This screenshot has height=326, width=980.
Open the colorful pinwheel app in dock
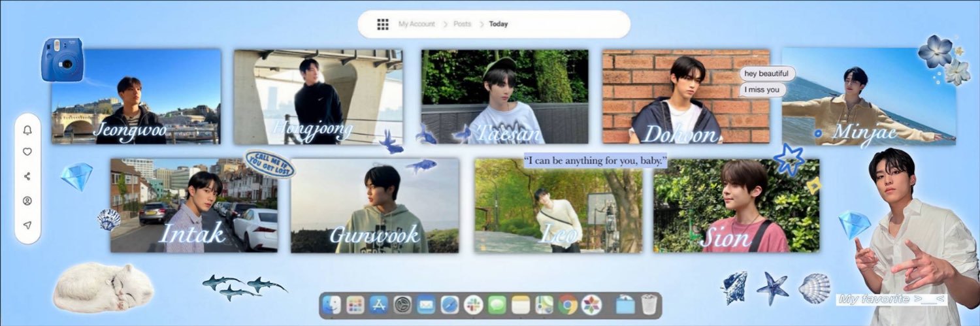click(591, 304)
